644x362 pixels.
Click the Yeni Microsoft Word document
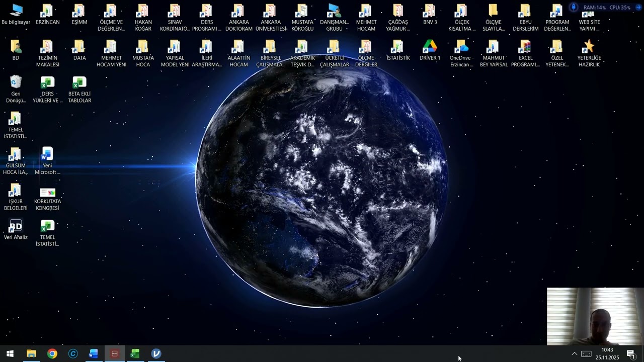point(48,161)
